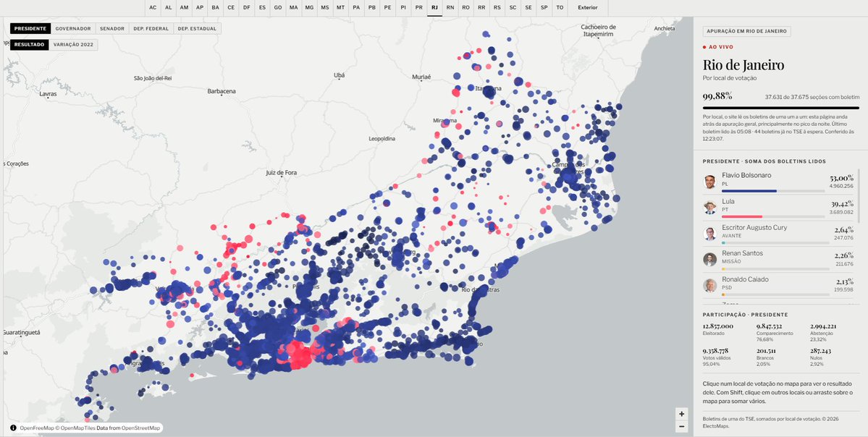This screenshot has height=437, width=868.
Task: Click the Juiz de Fora map label
Action: 281,173
